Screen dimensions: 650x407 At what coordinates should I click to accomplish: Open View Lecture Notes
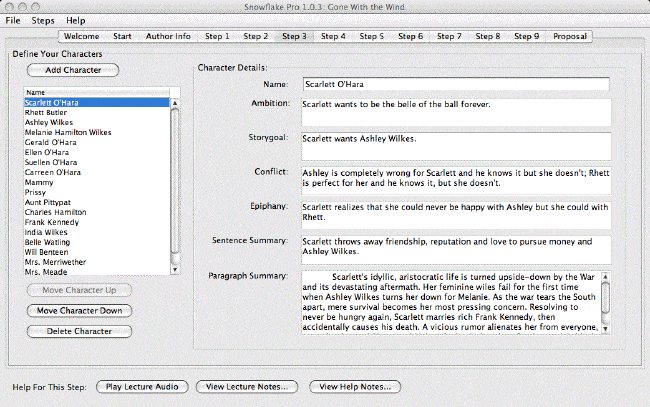(x=247, y=387)
